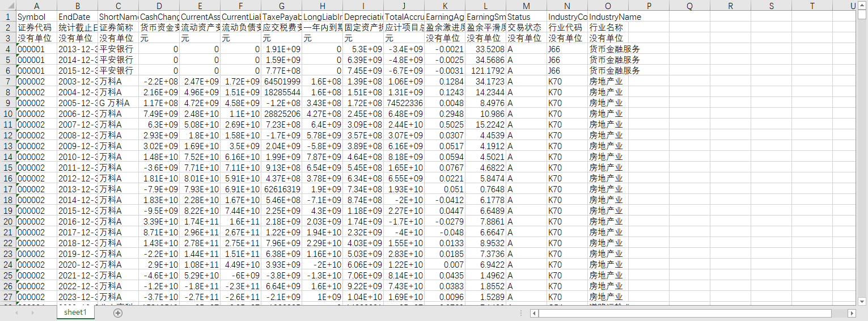Image resolution: width=868 pixels, height=321 pixels.
Task: Click '货币金融服务' in row 4
Action: click(x=615, y=49)
